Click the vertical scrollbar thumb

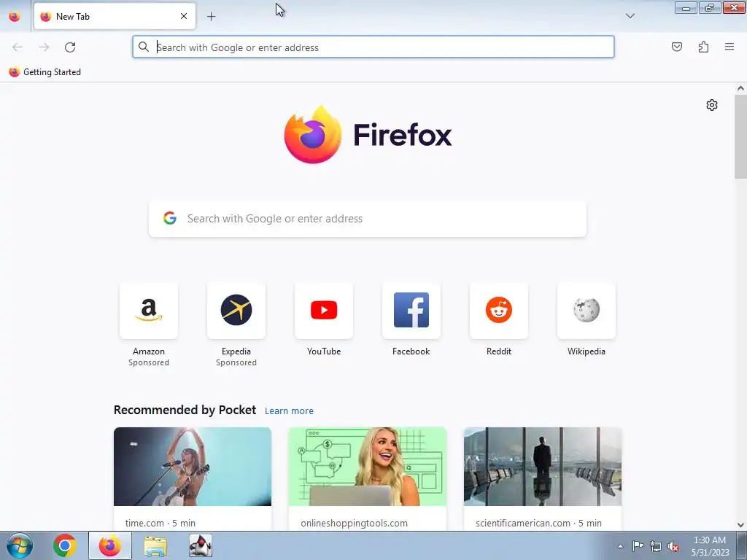coord(740,136)
